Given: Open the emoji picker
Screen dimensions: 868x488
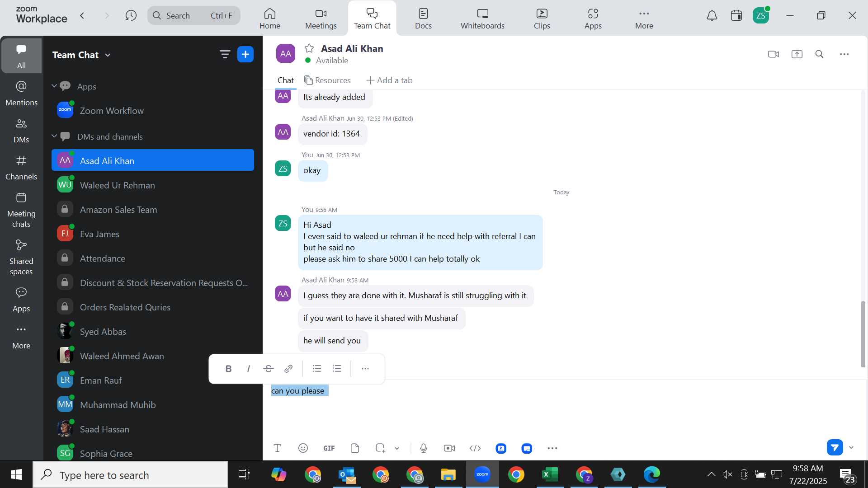Looking at the screenshot, I should [303, 448].
